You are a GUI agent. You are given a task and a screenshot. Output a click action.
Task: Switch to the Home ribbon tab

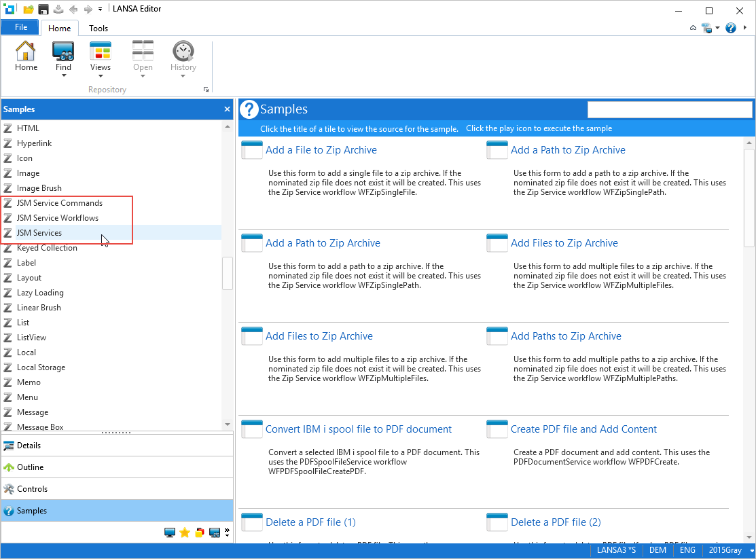click(59, 29)
